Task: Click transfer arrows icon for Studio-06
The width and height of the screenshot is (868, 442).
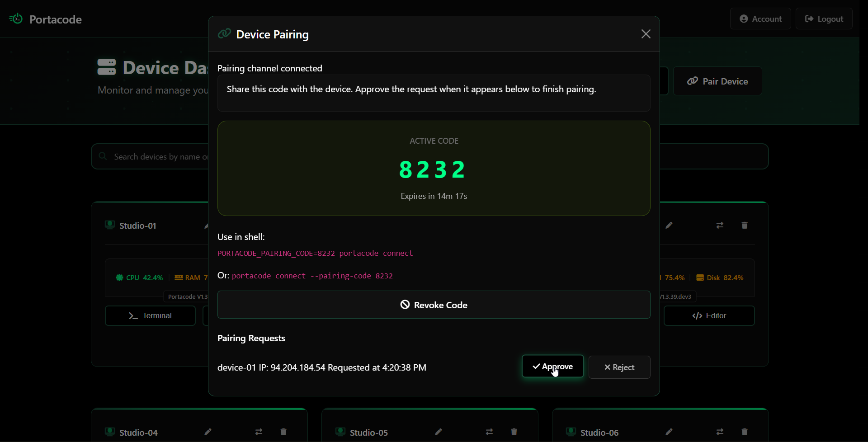Action: click(720, 432)
